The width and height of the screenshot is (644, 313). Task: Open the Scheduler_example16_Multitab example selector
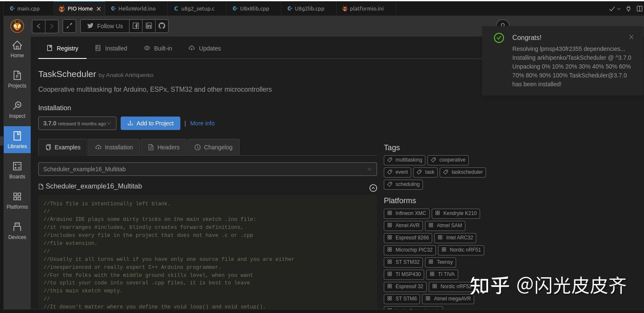[207, 169]
